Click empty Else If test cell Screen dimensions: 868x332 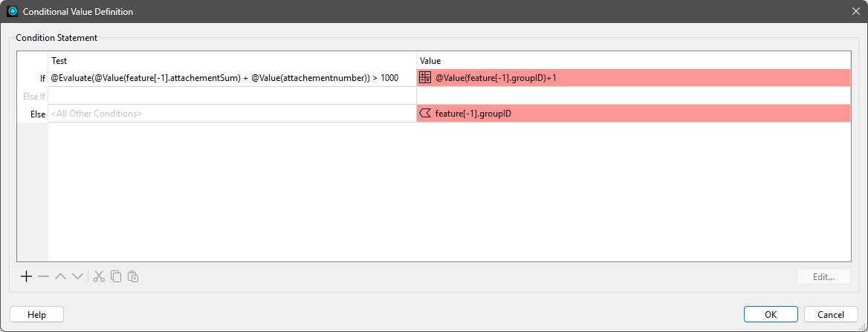232,96
